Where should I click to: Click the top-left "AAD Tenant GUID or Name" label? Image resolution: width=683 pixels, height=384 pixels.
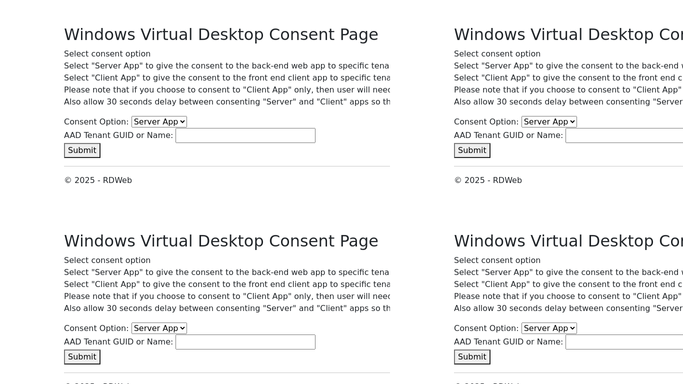118,135
